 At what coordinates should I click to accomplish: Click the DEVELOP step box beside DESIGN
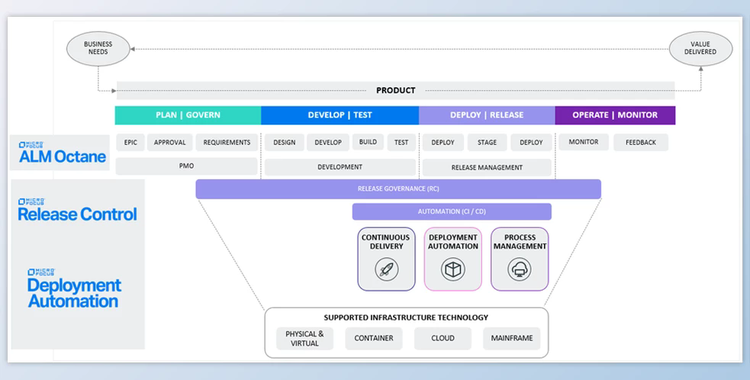[328, 143]
